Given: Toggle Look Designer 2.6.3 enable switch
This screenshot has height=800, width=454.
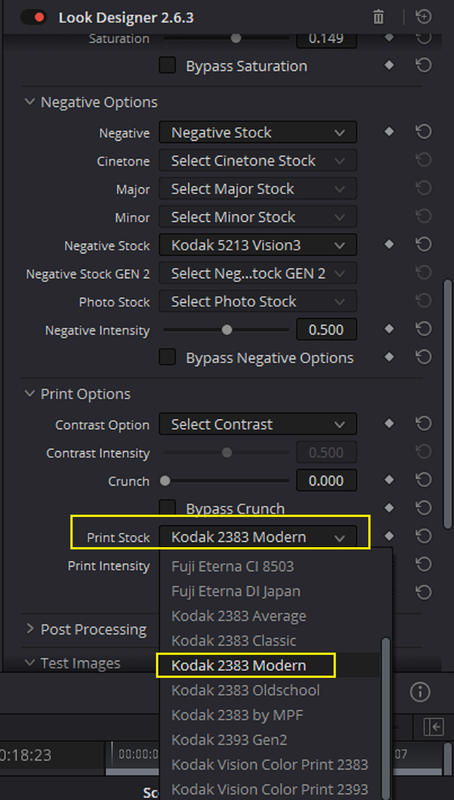Looking at the screenshot, I should pyautogui.click(x=33, y=18).
